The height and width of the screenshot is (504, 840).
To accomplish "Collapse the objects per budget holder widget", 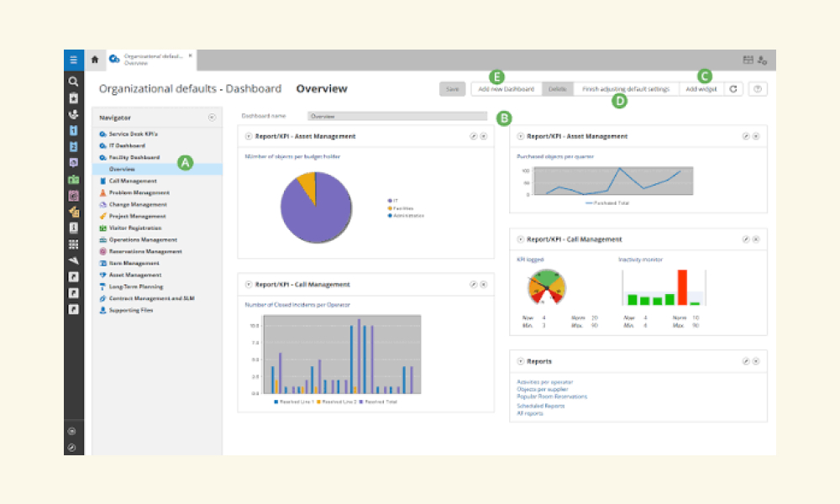I will [x=249, y=136].
